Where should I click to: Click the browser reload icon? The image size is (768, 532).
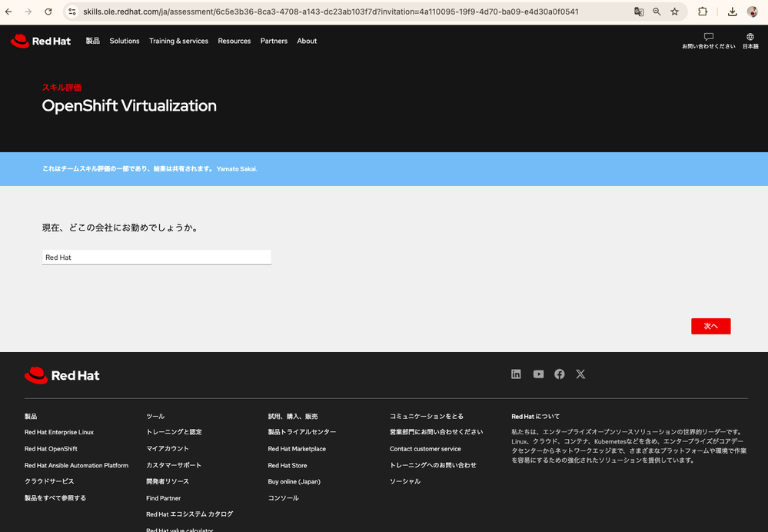tap(48, 12)
